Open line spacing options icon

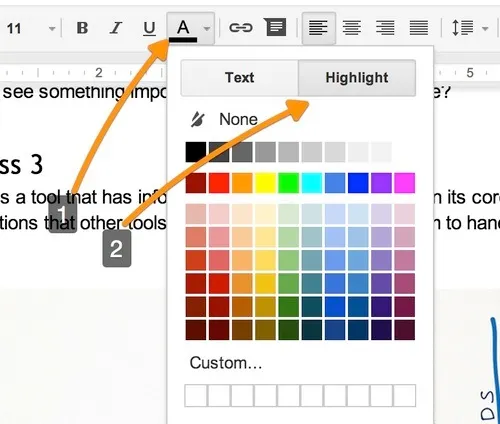[462, 28]
